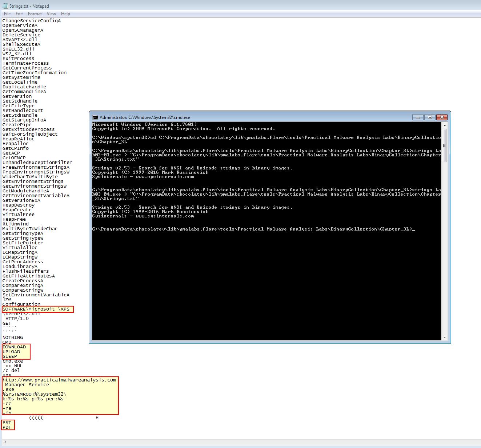This screenshot has height=448, width=481.
Task: Click the WS2_32.dll line
Action: point(17,54)
